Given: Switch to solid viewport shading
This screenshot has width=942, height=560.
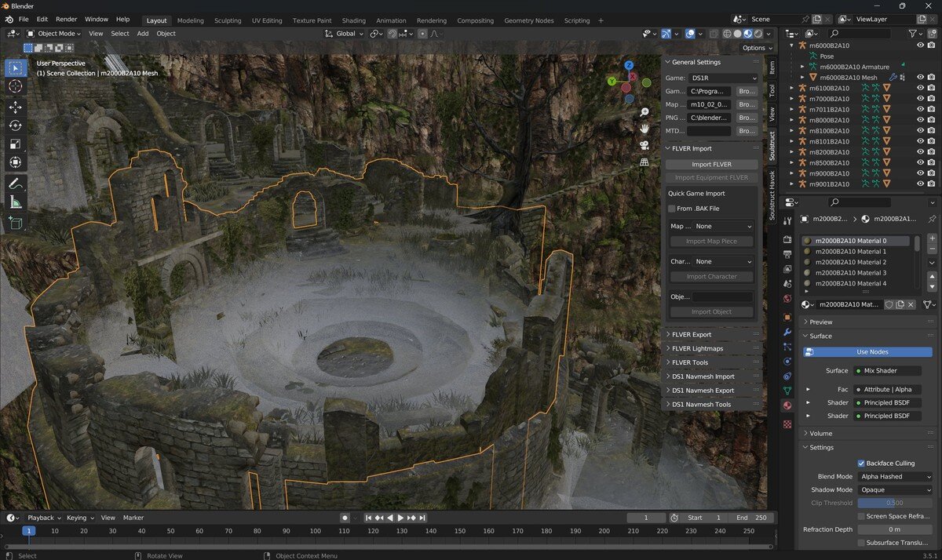Looking at the screenshot, I should click(x=738, y=34).
